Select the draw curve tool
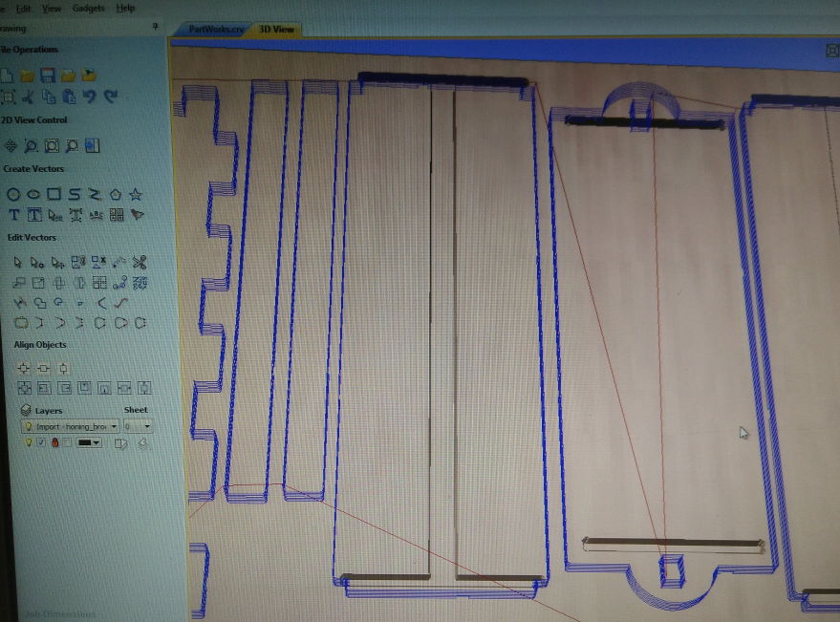This screenshot has height=622, width=840. click(74, 194)
